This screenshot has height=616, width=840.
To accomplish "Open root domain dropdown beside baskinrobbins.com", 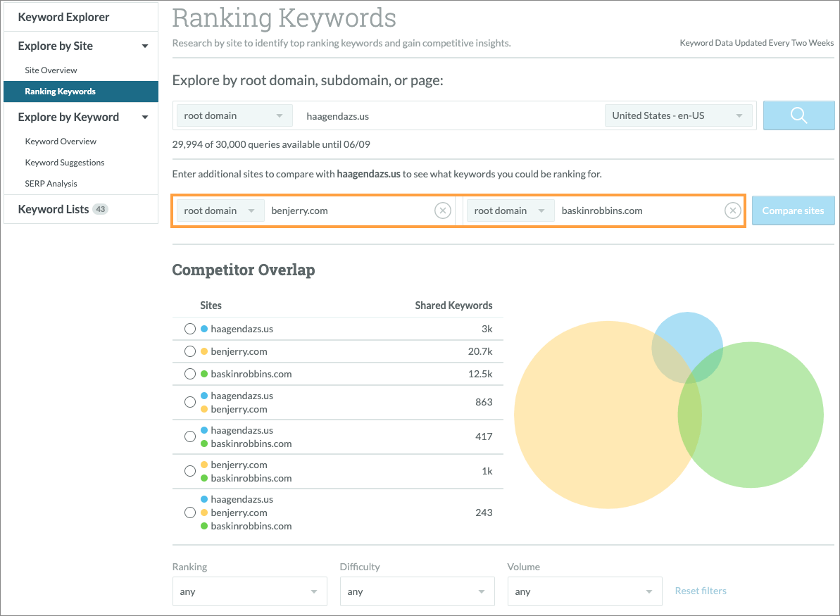I will pyautogui.click(x=510, y=210).
